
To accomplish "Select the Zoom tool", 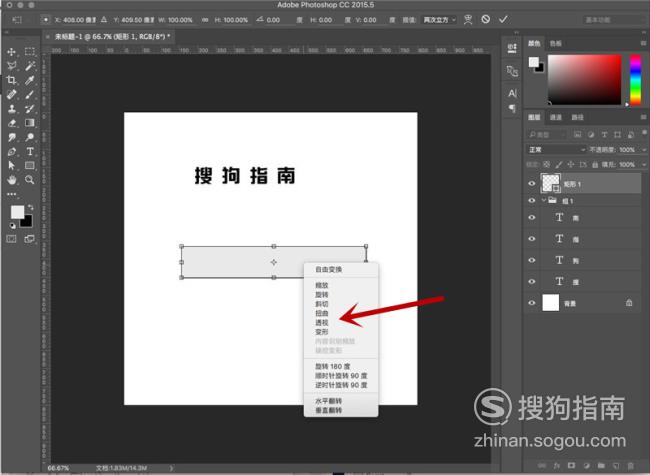I will (x=29, y=180).
